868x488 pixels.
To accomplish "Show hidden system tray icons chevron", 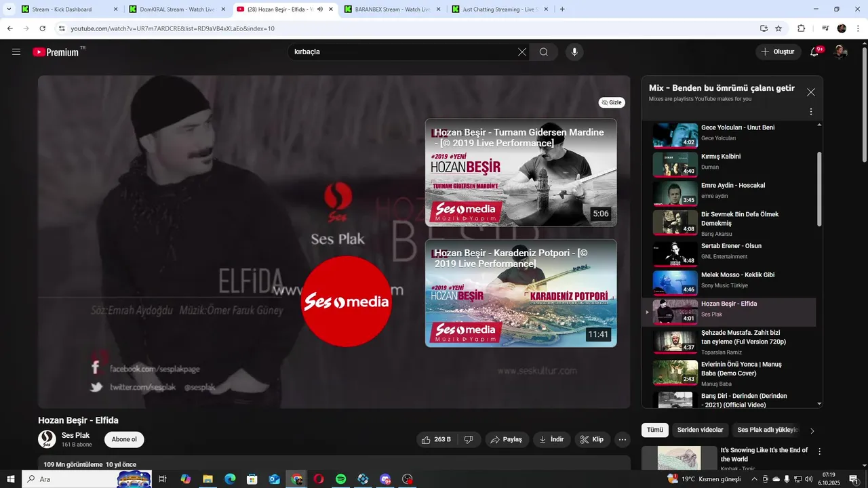I will click(753, 479).
